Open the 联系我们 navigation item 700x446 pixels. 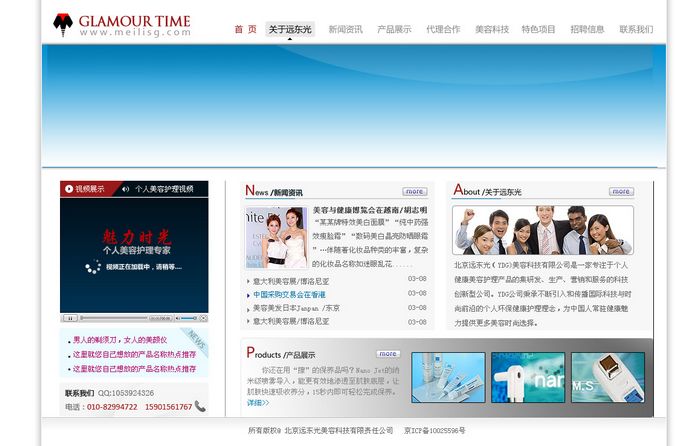point(636,30)
